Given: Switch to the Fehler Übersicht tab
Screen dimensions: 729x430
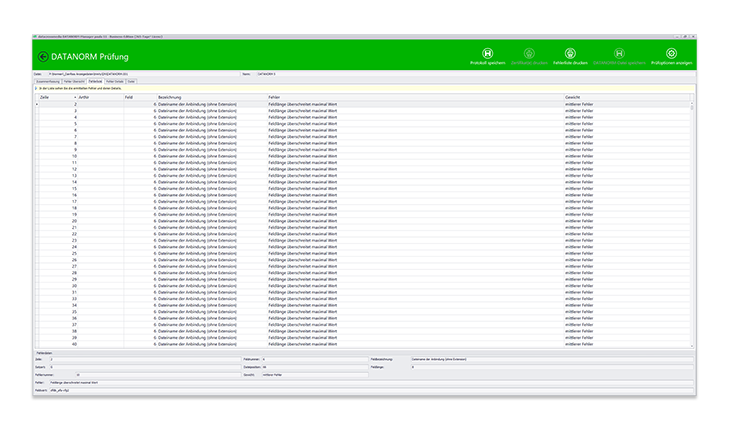Looking at the screenshot, I should click(x=74, y=81).
